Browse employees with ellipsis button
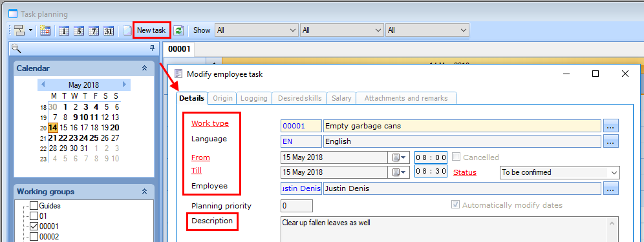Viewport: 644px width, 242px height. [610, 188]
